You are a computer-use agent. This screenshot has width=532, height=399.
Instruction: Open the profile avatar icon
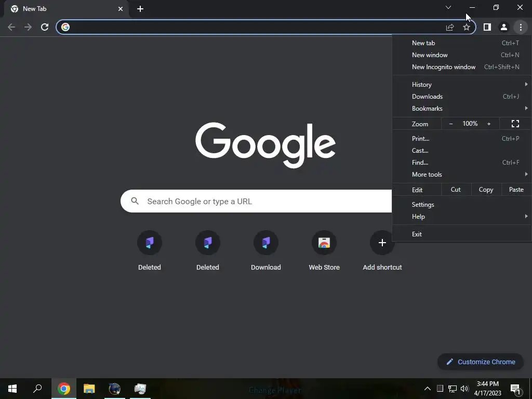tap(504, 27)
